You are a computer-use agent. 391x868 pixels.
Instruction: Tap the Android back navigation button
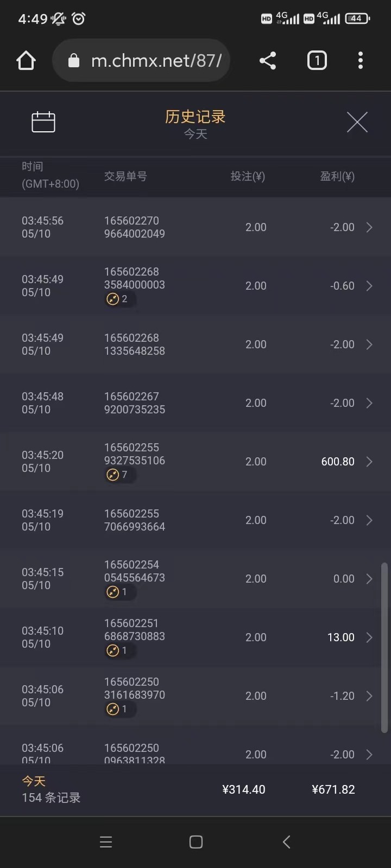[x=287, y=842]
